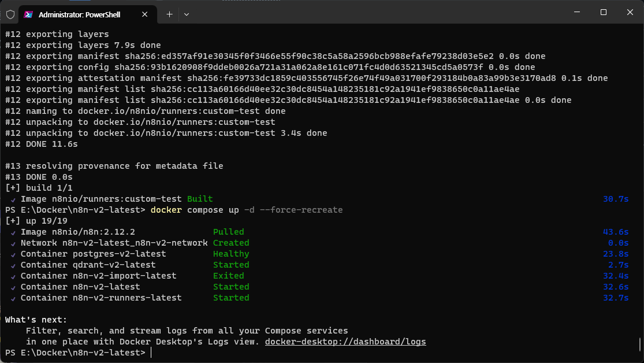The image size is (644, 363).
Task: Click 'Image n8nio/n8n:2.12.2' row text
Action: pyautogui.click(x=77, y=232)
